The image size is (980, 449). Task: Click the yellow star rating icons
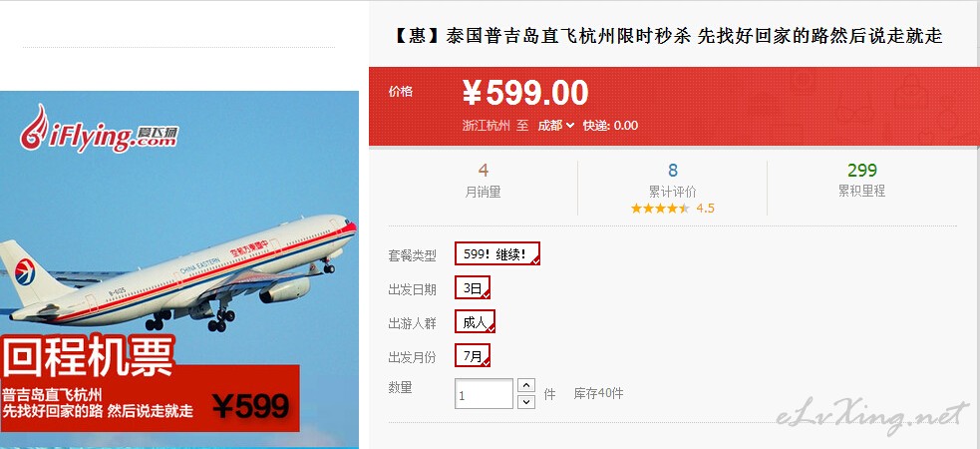tap(660, 209)
